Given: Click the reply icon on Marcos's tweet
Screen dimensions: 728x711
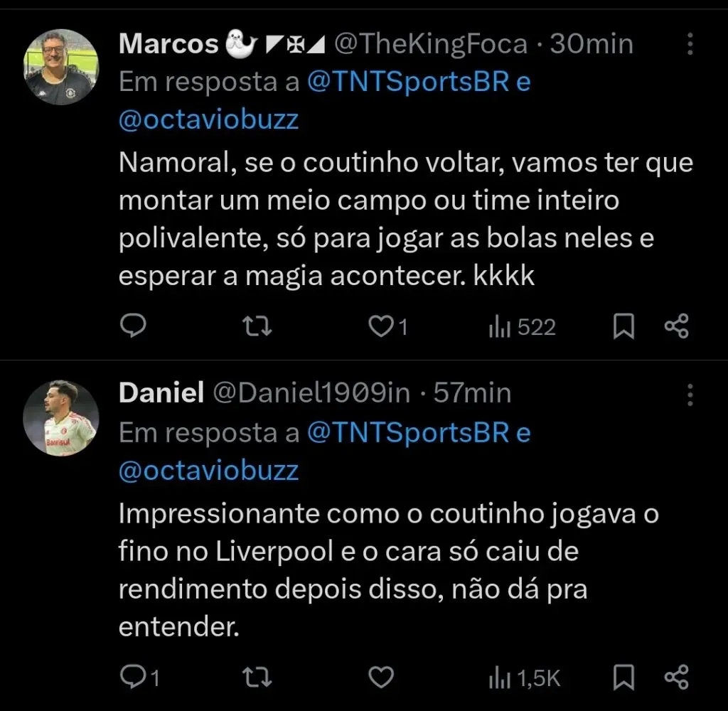Looking at the screenshot, I should pyautogui.click(x=133, y=326).
